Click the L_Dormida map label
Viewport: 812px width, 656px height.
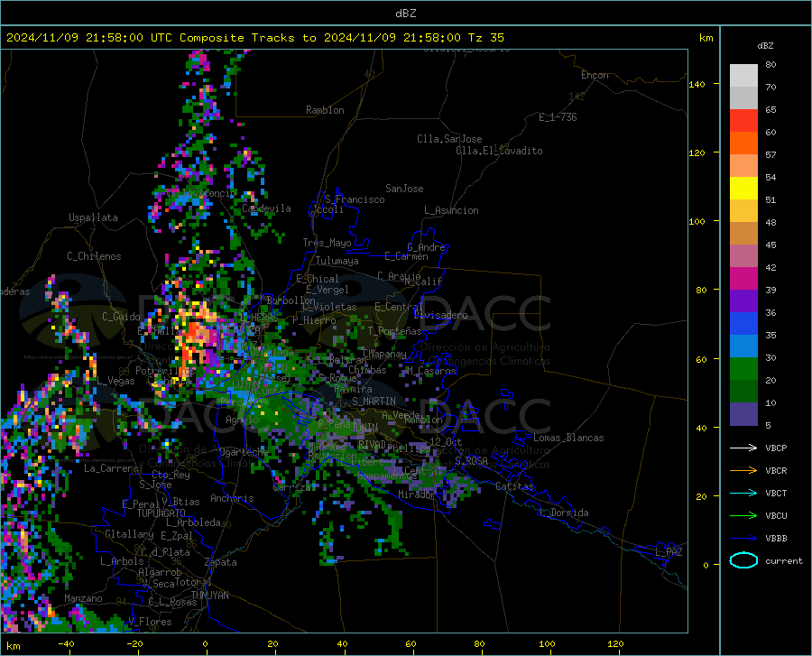tap(563, 513)
